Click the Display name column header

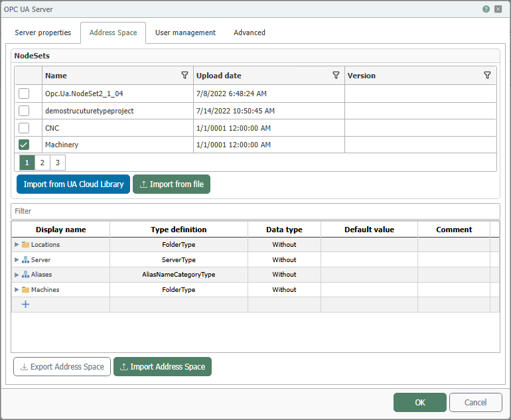[60, 230]
